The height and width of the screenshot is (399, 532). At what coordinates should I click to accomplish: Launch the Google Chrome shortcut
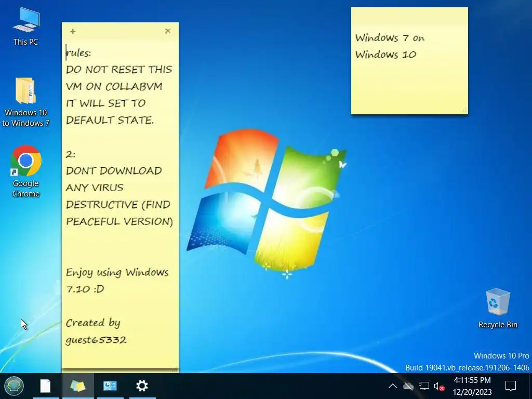(x=26, y=171)
